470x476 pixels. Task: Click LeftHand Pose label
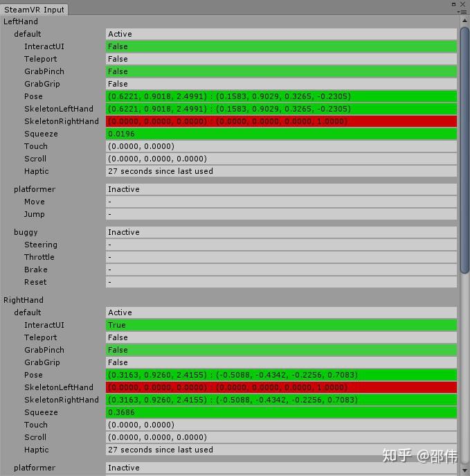[33, 96]
